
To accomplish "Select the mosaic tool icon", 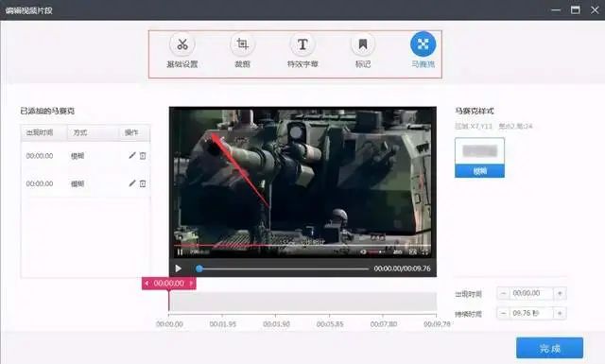I will click(x=423, y=44).
